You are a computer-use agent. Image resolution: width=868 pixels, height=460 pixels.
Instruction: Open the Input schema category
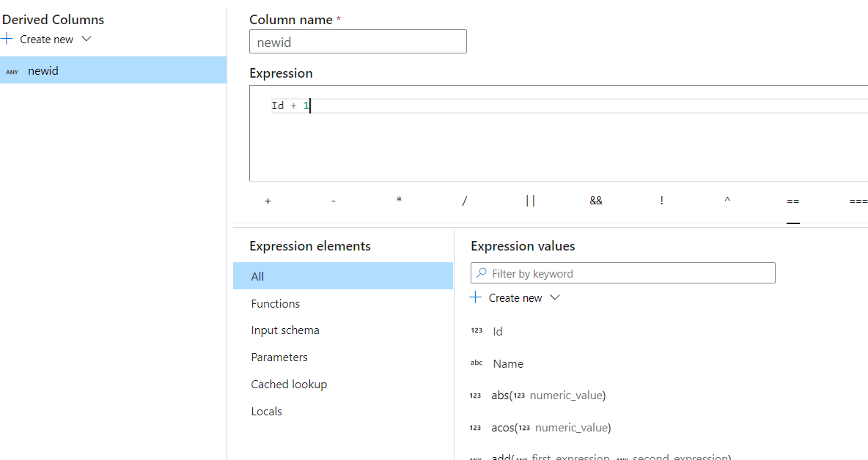coord(285,330)
